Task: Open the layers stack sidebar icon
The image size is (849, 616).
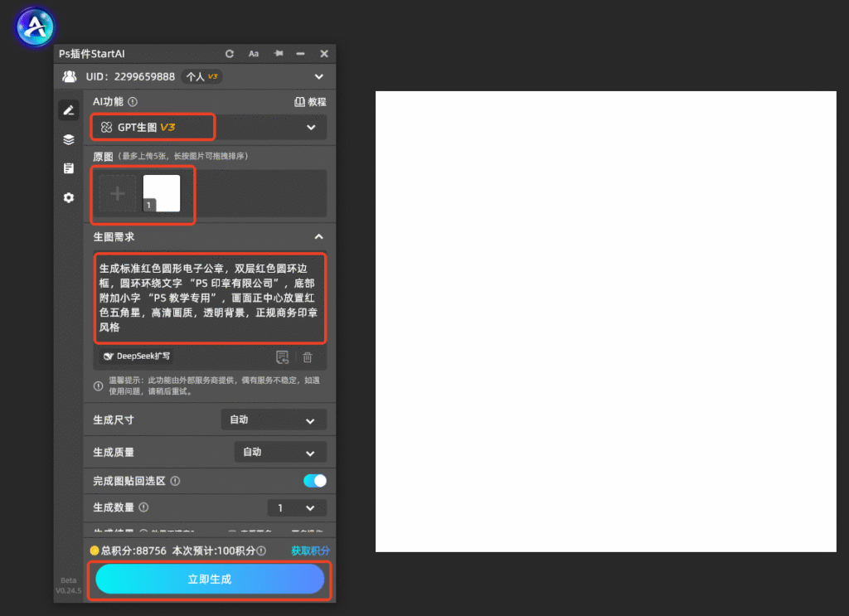Action: point(69,139)
